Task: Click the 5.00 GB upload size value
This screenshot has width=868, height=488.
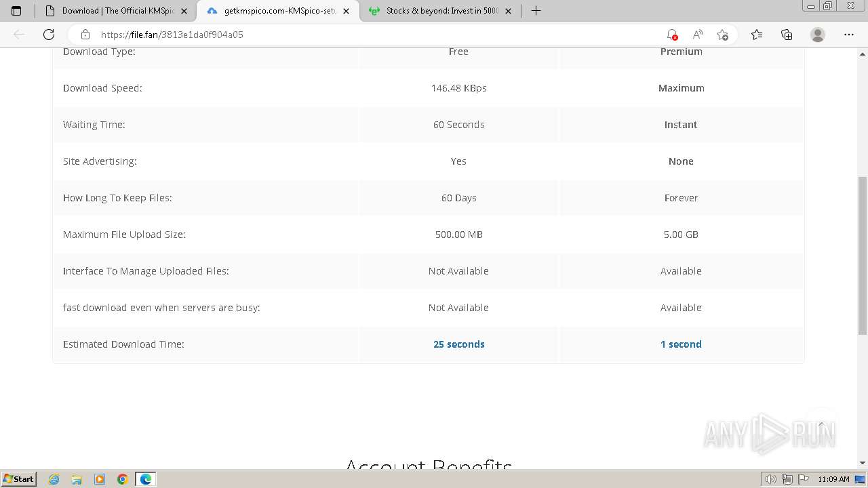Action: tap(681, 235)
